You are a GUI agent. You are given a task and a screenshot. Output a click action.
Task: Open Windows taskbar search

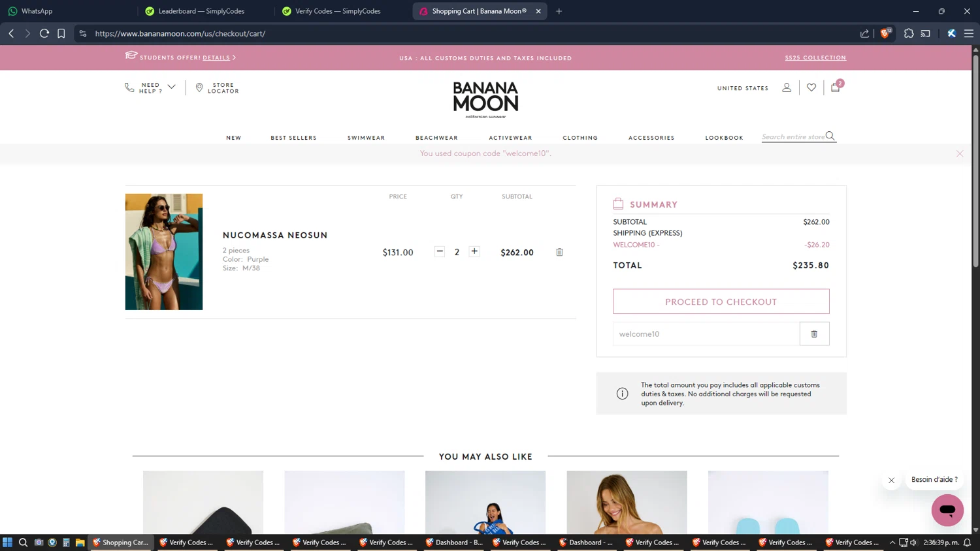click(23, 543)
